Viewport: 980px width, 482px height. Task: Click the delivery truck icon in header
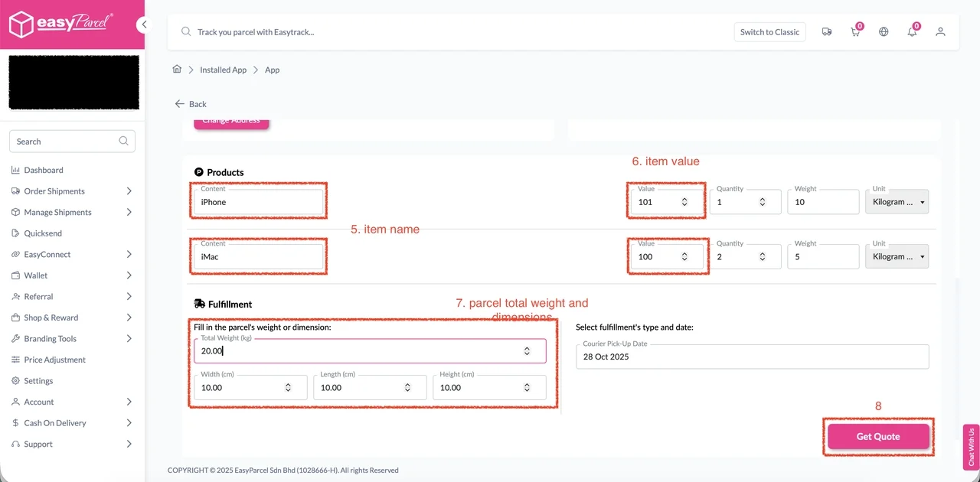(827, 32)
